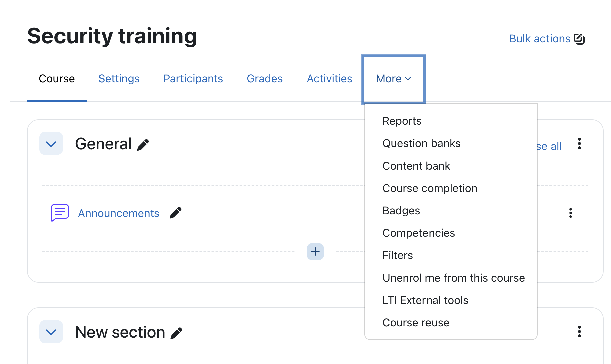611x364 pixels.
Task: Switch to the Settings tab
Action: click(x=119, y=79)
